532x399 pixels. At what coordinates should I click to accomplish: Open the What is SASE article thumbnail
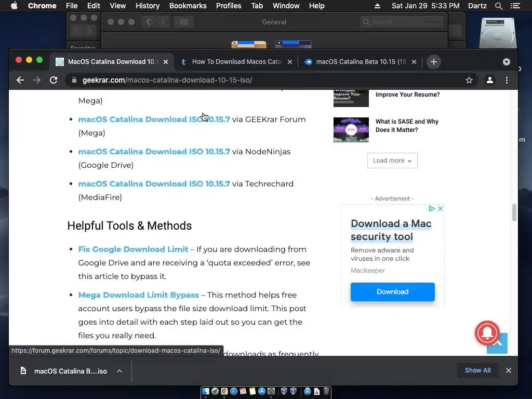point(351,129)
